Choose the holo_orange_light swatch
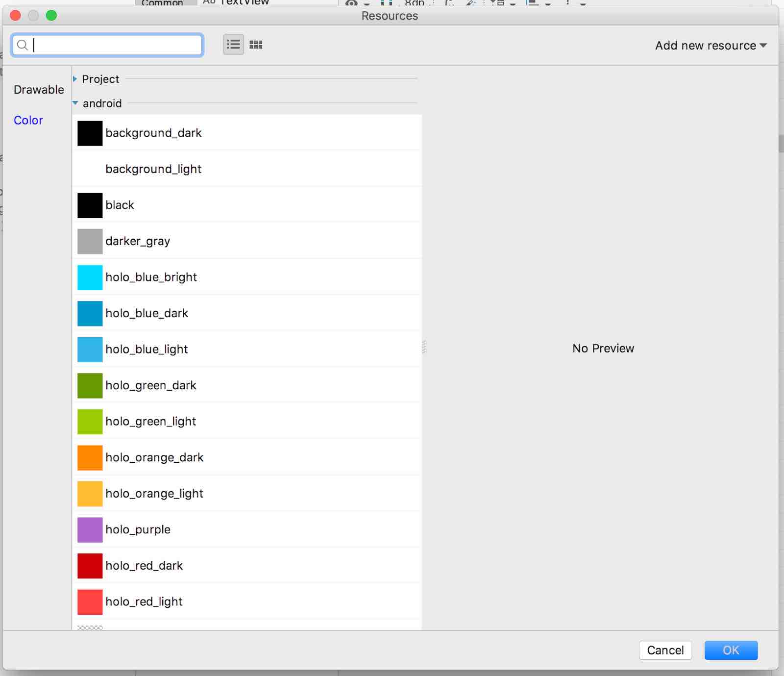The width and height of the screenshot is (784, 676). [x=90, y=493]
